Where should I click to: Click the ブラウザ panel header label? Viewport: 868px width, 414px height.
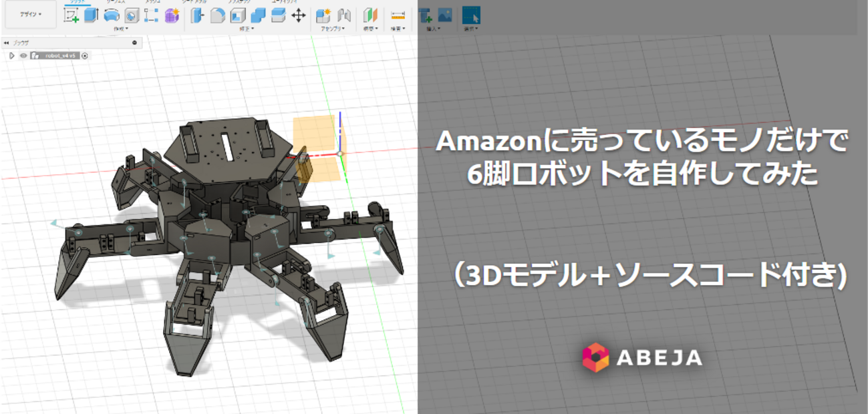(21, 42)
